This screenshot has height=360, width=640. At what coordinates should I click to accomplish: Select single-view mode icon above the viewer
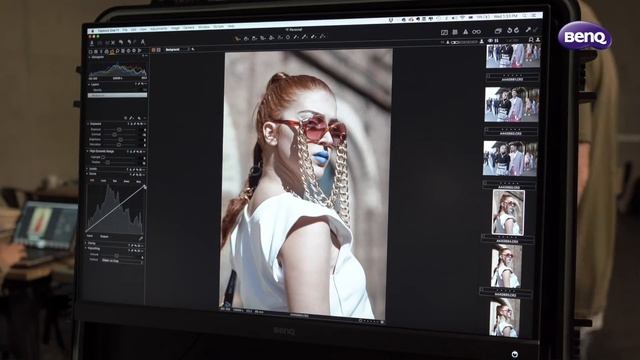(153, 50)
